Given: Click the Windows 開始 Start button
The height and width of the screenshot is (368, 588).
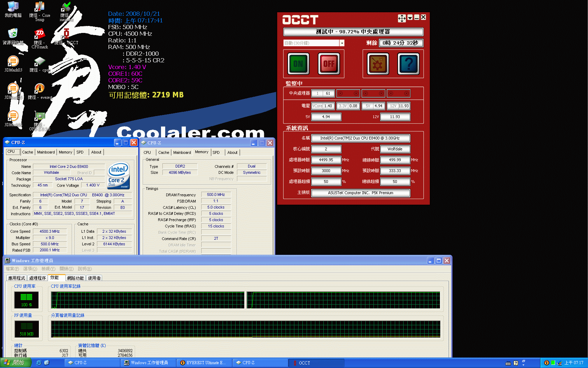Looking at the screenshot, I should click(16, 363).
